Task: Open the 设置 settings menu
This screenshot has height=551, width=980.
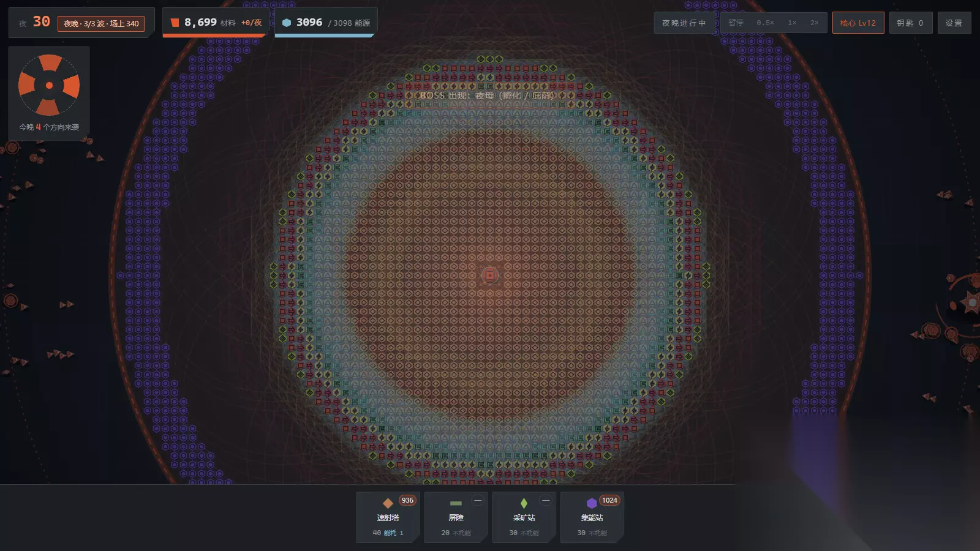Action: point(954,23)
